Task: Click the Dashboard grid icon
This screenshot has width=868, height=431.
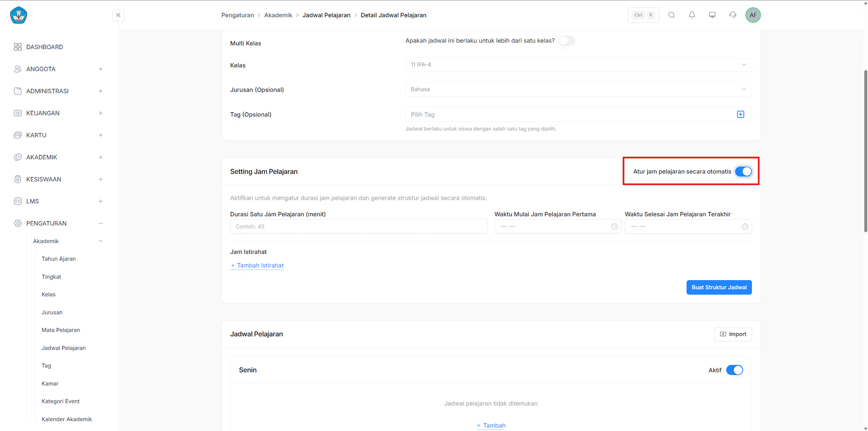Action: (18, 47)
